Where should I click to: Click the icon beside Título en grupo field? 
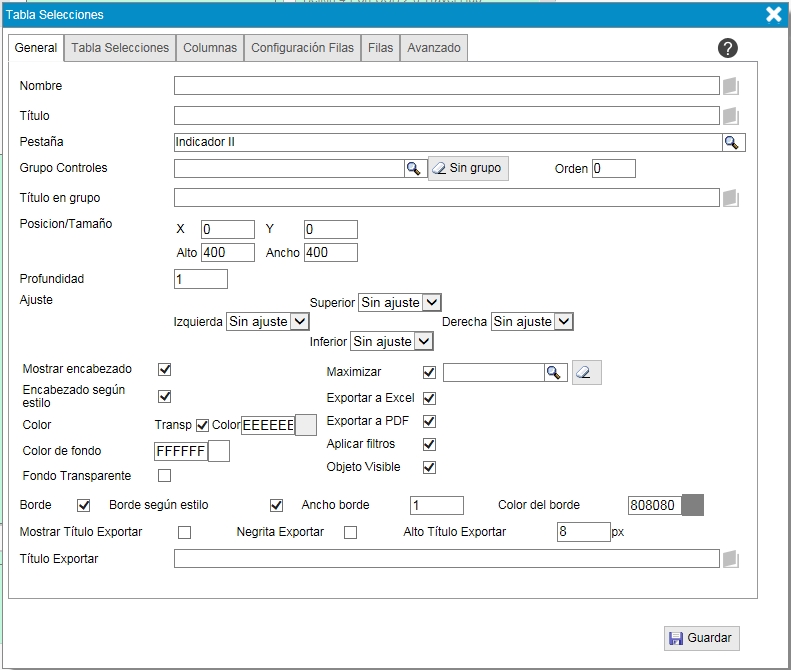coord(730,198)
